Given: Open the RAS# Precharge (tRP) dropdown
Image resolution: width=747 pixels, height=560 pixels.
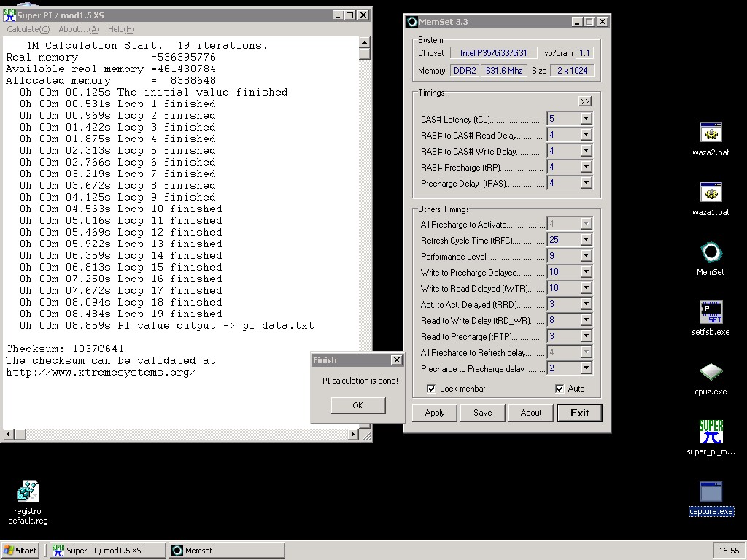Looking at the screenshot, I should (586, 167).
